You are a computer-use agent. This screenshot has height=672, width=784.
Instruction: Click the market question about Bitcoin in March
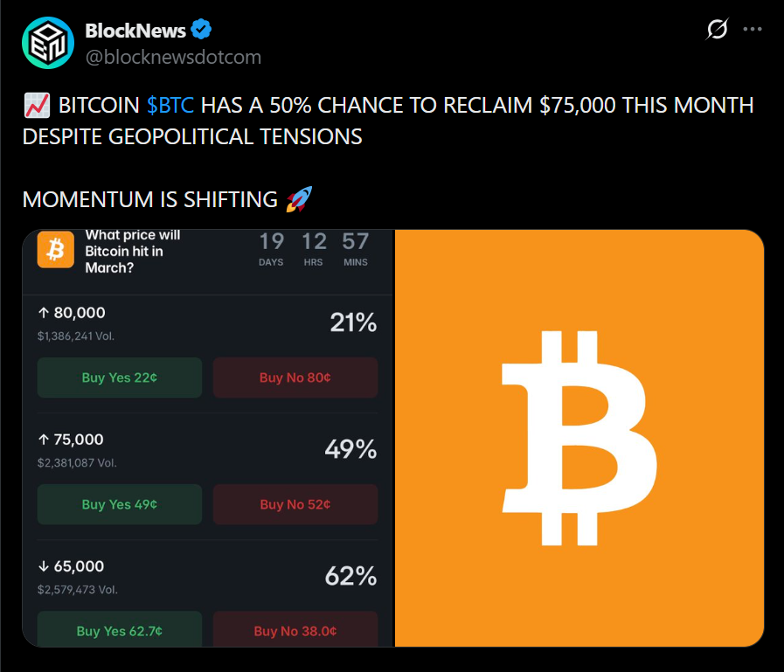(x=133, y=251)
